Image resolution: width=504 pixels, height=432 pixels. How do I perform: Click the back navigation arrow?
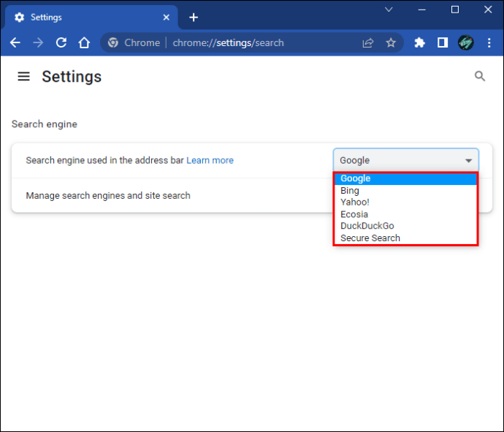(x=15, y=43)
